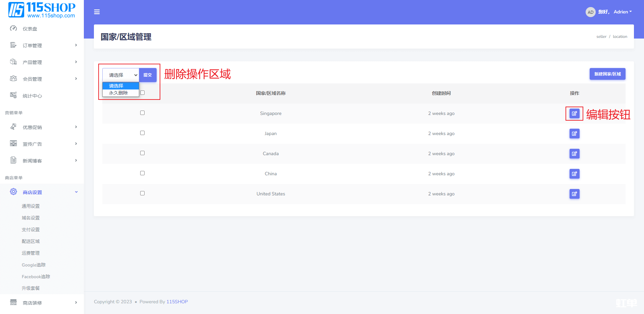Image resolution: width=644 pixels, height=314 pixels.
Task: Open Facebook追踪 submenu item
Action: click(x=36, y=276)
